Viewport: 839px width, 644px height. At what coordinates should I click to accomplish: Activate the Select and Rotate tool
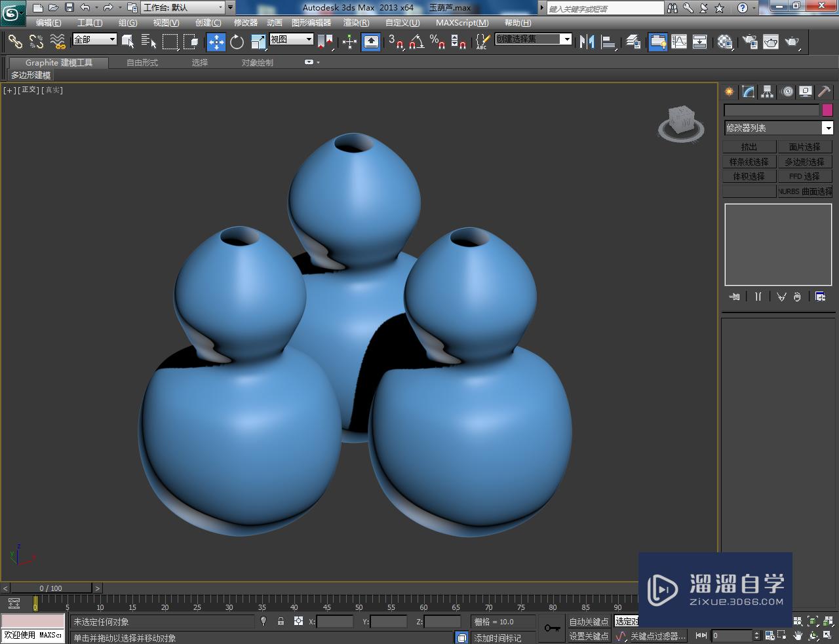click(x=237, y=42)
